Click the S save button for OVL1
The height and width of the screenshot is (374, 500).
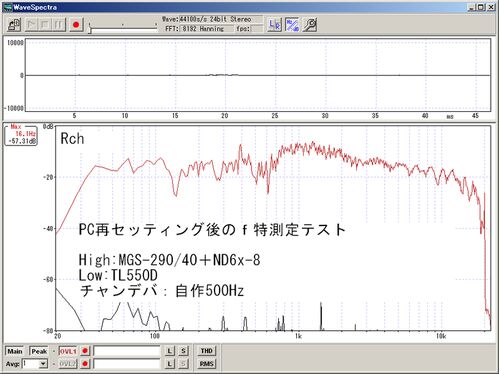pos(183,351)
